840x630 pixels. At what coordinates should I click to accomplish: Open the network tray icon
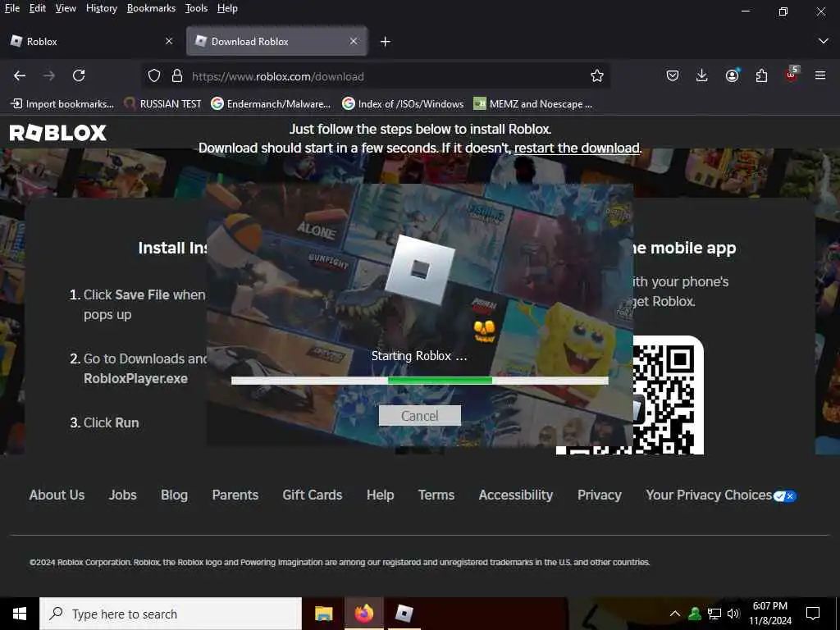714,614
